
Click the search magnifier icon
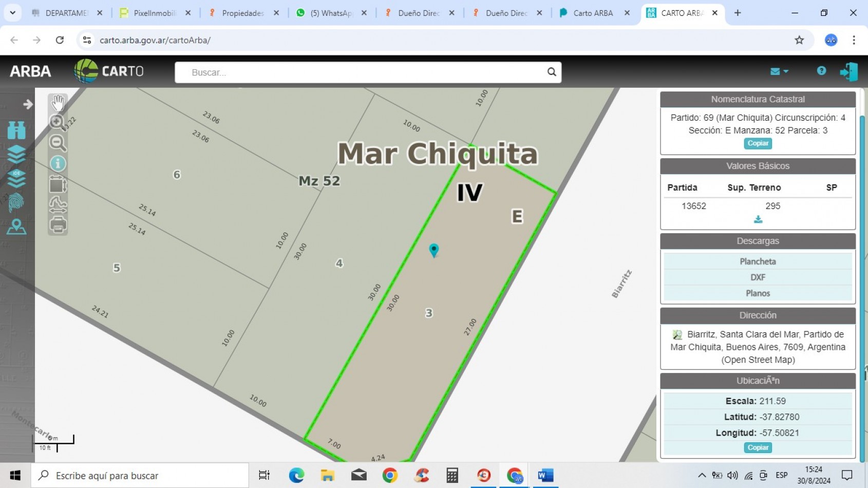(552, 72)
